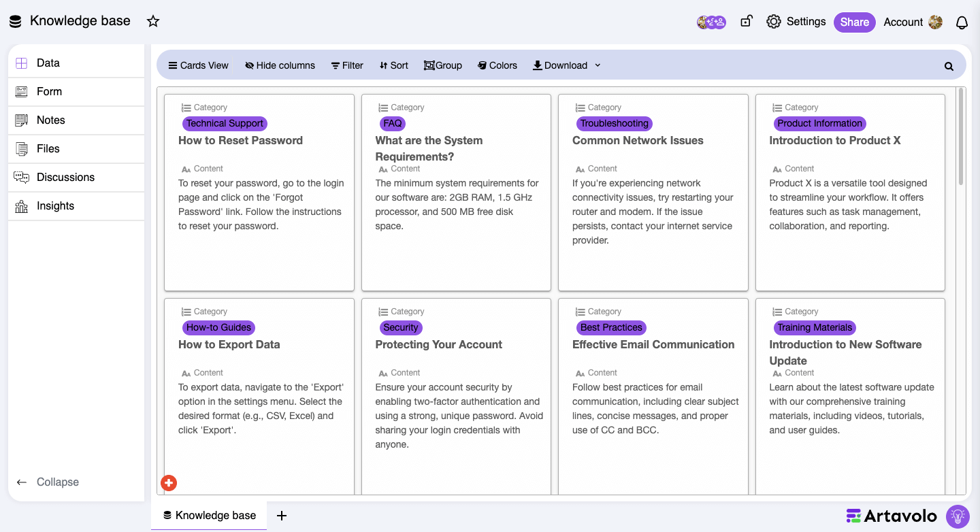The image size is (980, 532).
Task: Click the Troubleshooting category badge
Action: click(x=614, y=123)
